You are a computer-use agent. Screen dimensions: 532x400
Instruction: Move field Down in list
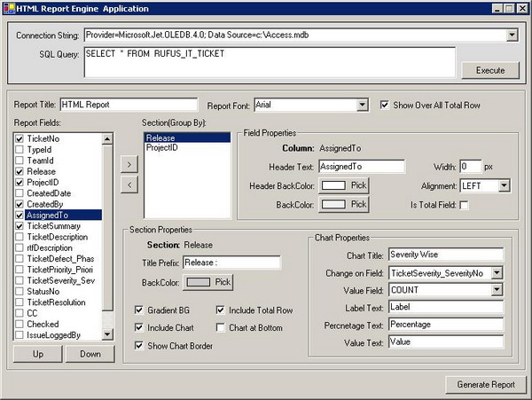coord(90,354)
